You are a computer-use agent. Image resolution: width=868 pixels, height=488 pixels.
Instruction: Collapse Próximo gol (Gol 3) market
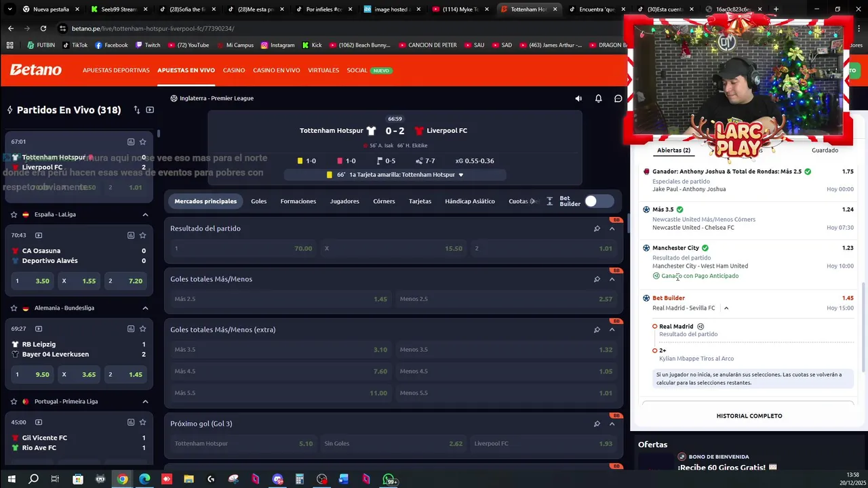tap(612, 424)
